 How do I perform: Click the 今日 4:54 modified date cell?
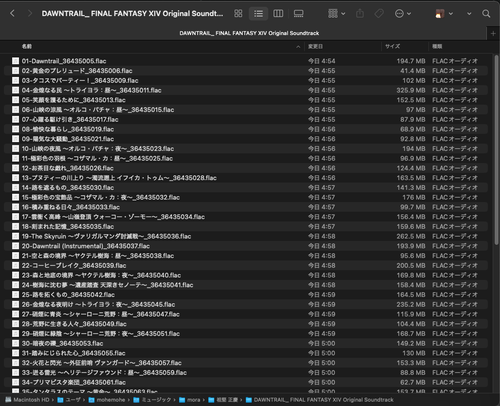pyautogui.click(x=321, y=61)
